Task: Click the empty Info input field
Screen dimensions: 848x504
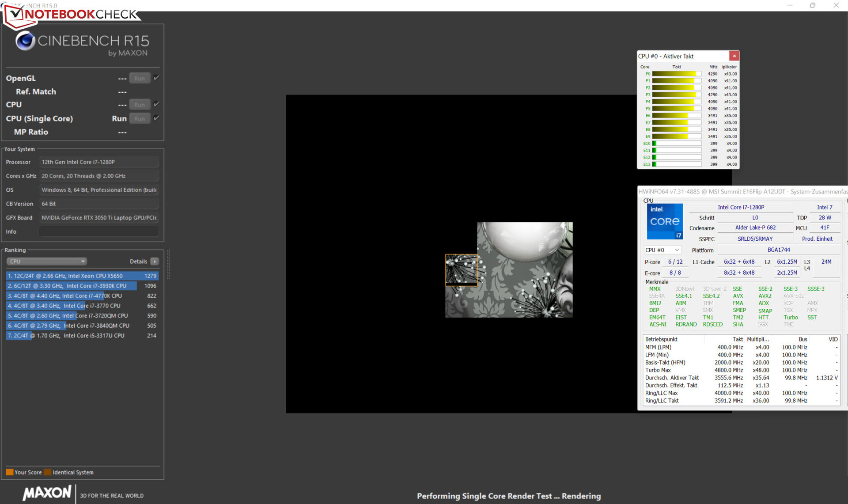Action: click(98, 231)
